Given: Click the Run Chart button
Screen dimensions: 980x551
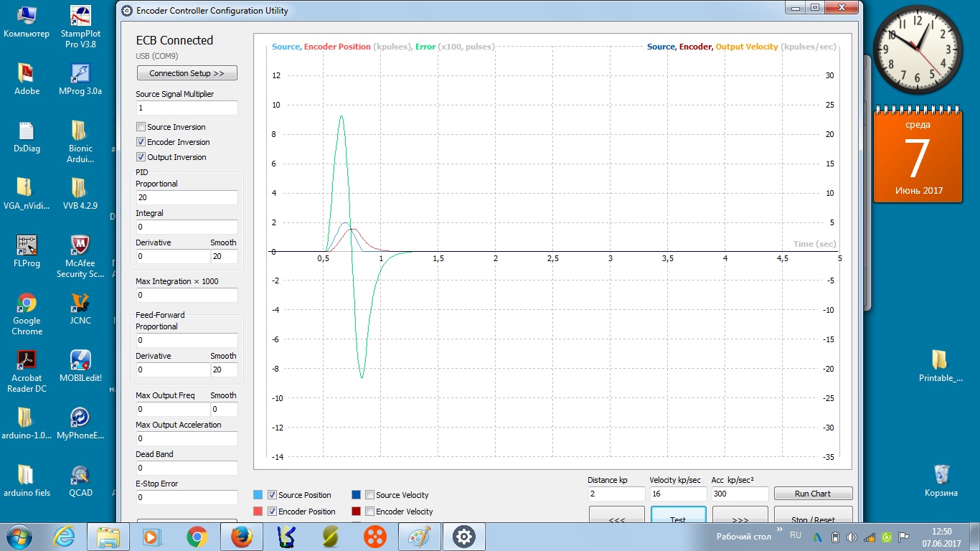Looking at the screenshot, I should [x=813, y=494].
